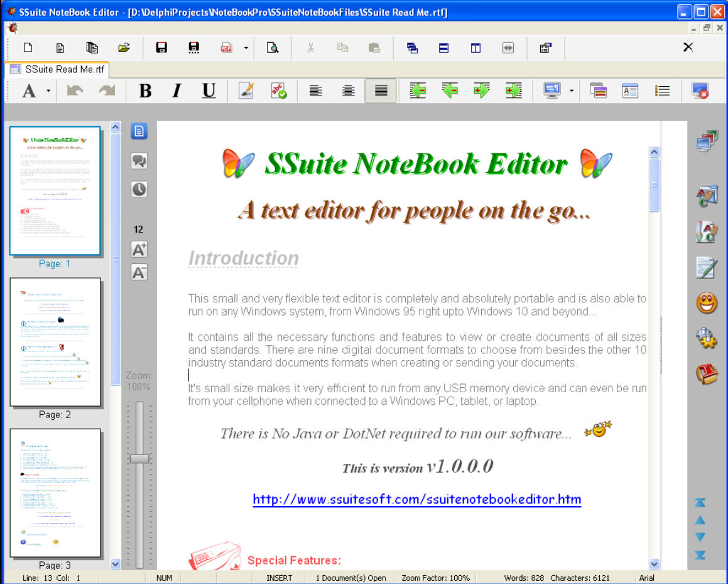Image resolution: width=728 pixels, height=584 pixels.
Task: Switch to the SSuite Read Me.rtf tab
Action: [58, 69]
